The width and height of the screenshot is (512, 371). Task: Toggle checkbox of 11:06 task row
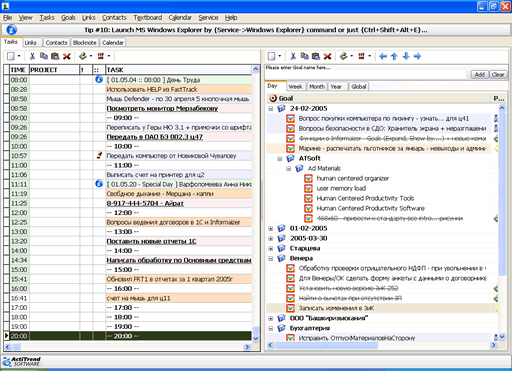pos(7,175)
